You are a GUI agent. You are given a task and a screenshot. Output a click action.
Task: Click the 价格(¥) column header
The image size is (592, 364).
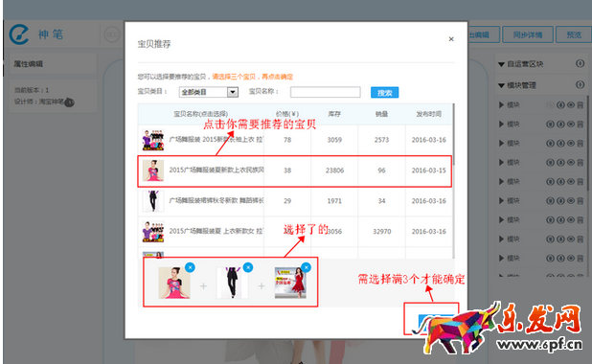coord(287,114)
